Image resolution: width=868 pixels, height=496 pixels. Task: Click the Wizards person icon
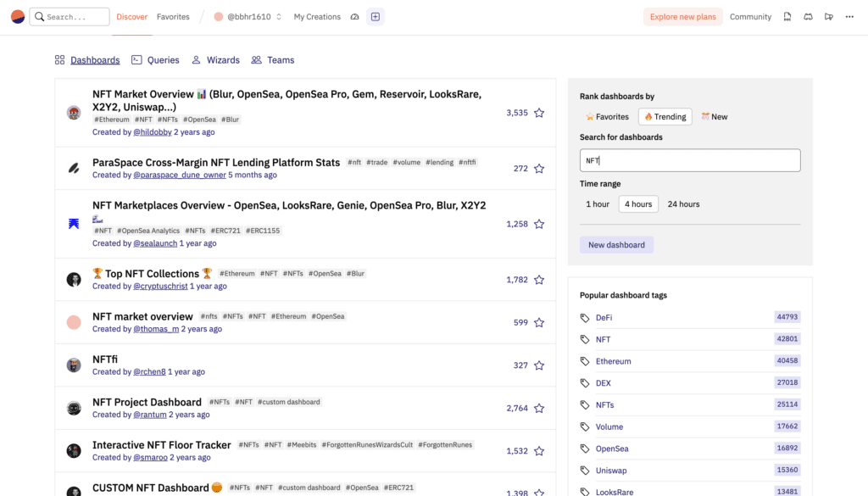coord(196,60)
